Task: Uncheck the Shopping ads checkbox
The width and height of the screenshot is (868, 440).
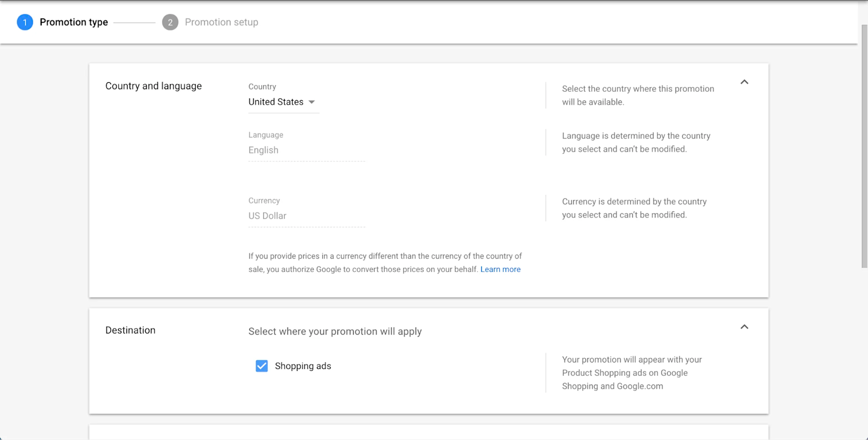Action: [262, 366]
